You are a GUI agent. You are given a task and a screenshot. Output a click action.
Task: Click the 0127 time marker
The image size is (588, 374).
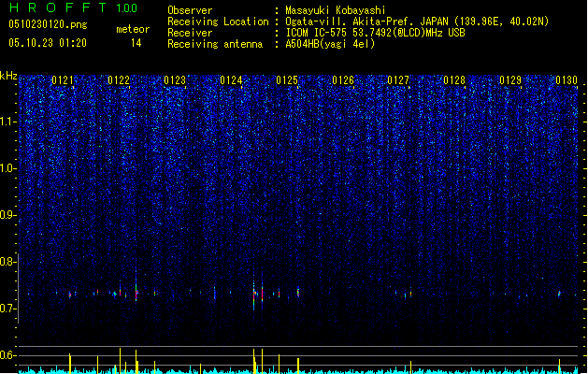tap(398, 80)
